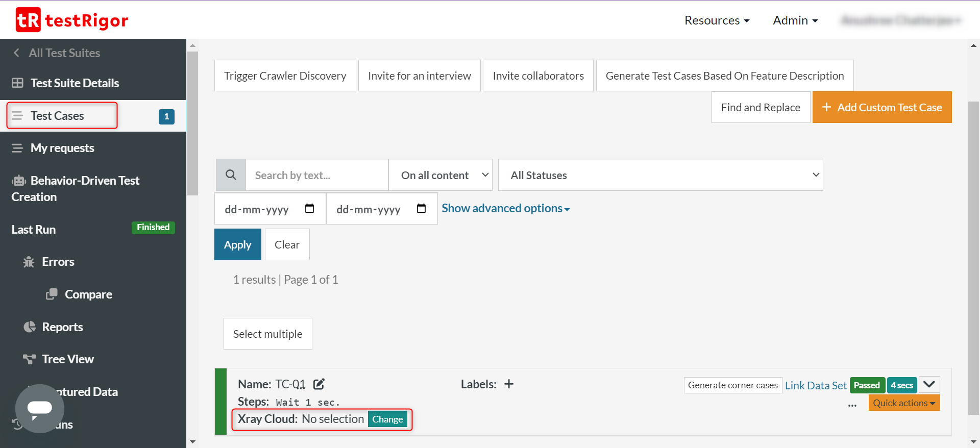Viewport: 980px width, 448px height.
Task: Open the calendar picker on first date field
Action: [309, 209]
